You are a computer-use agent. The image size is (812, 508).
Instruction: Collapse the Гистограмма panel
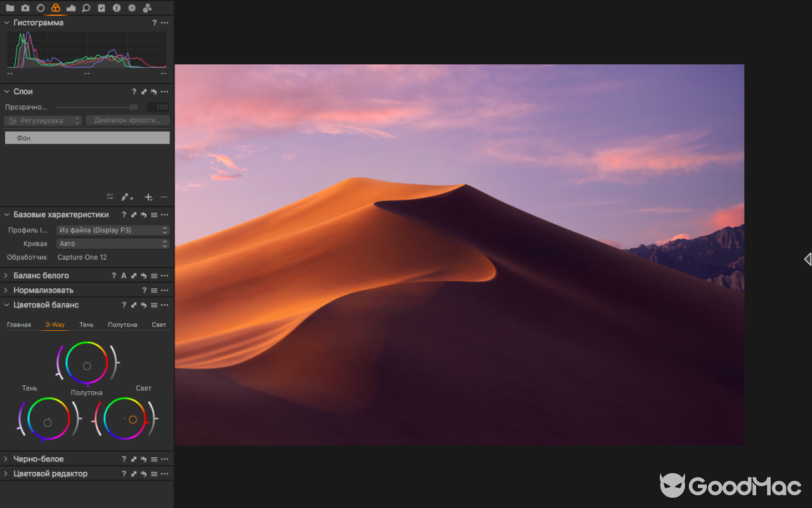(x=6, y=22)
